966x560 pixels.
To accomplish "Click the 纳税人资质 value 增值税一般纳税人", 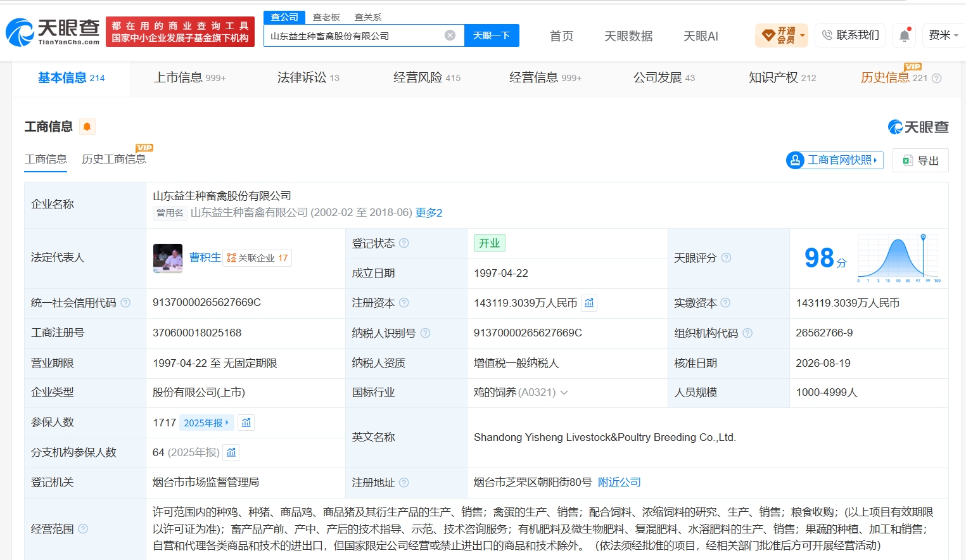I will (516, 364).
